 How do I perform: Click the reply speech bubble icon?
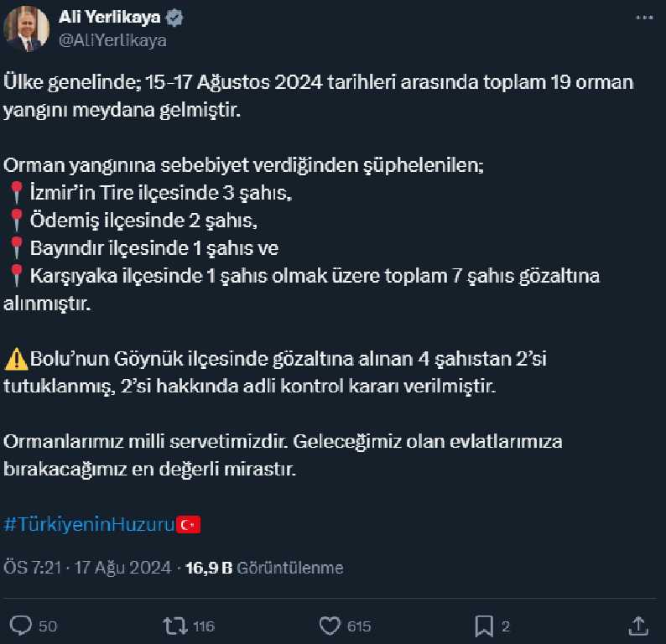pos(20,626)
